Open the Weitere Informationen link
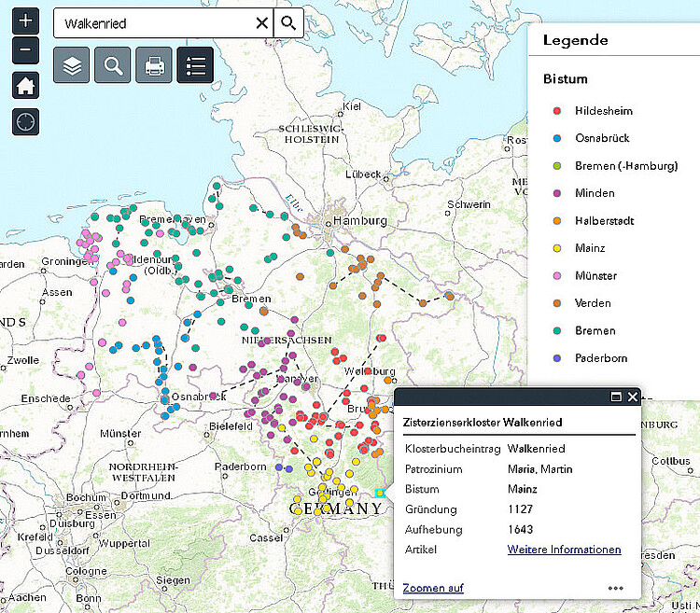 564,550
